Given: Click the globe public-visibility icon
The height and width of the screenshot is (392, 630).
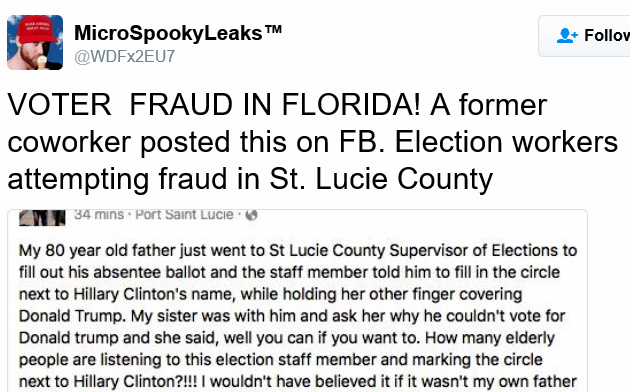Looking at the screenshot, I should (x=252, y=215).
